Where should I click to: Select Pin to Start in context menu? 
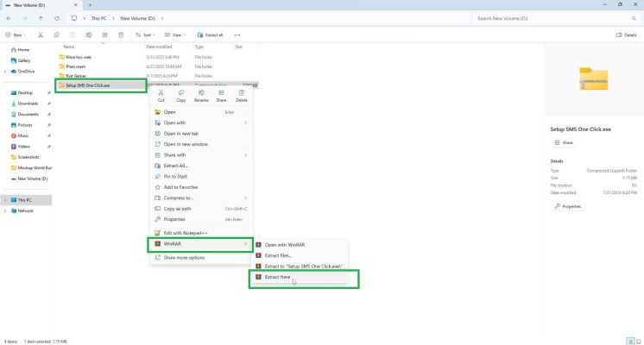point(177,176)
